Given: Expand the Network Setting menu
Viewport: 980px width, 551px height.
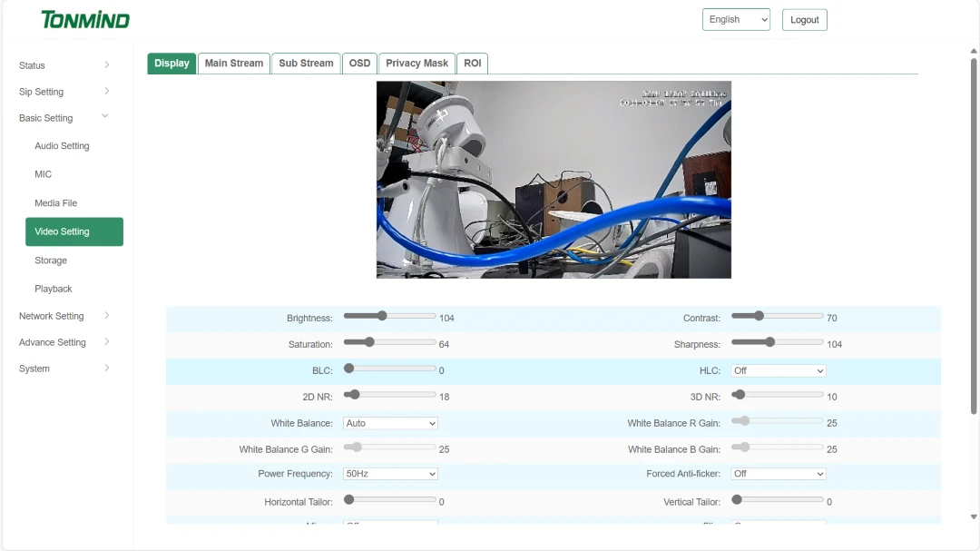Looking at the screenshot, I should click(x=64, y=316).
